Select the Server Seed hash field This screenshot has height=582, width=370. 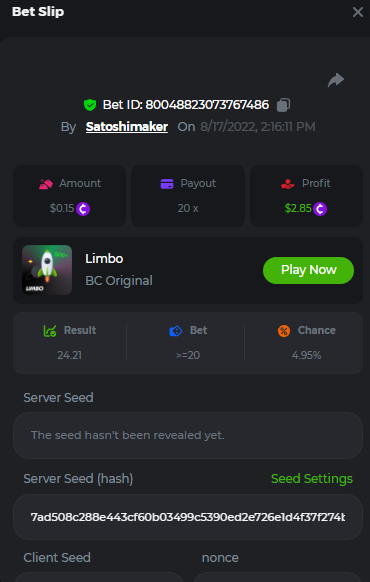coord(188,517)
